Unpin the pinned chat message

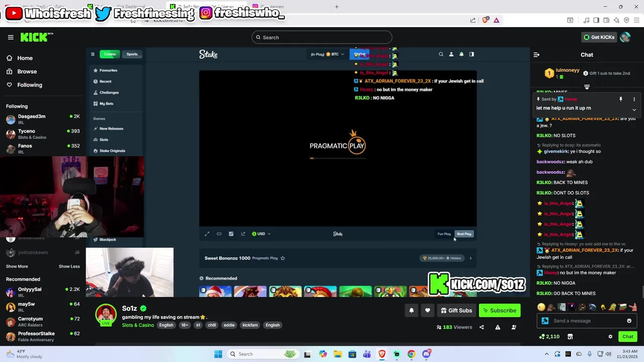coord(621,99)
